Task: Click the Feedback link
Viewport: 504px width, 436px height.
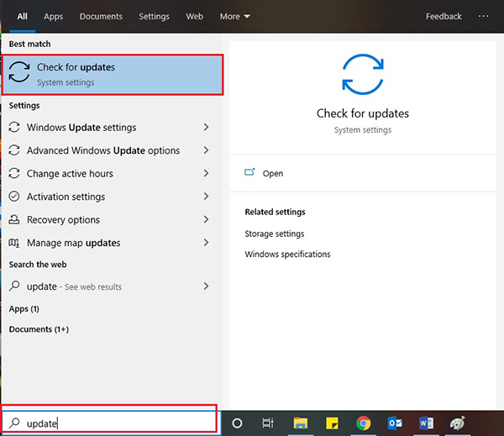Action: coord(444,17)
